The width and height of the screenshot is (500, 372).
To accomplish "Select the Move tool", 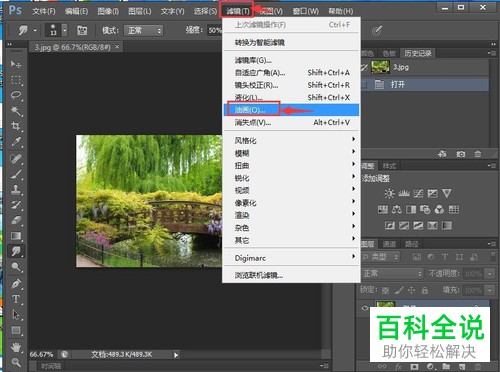I will point(15,64).
